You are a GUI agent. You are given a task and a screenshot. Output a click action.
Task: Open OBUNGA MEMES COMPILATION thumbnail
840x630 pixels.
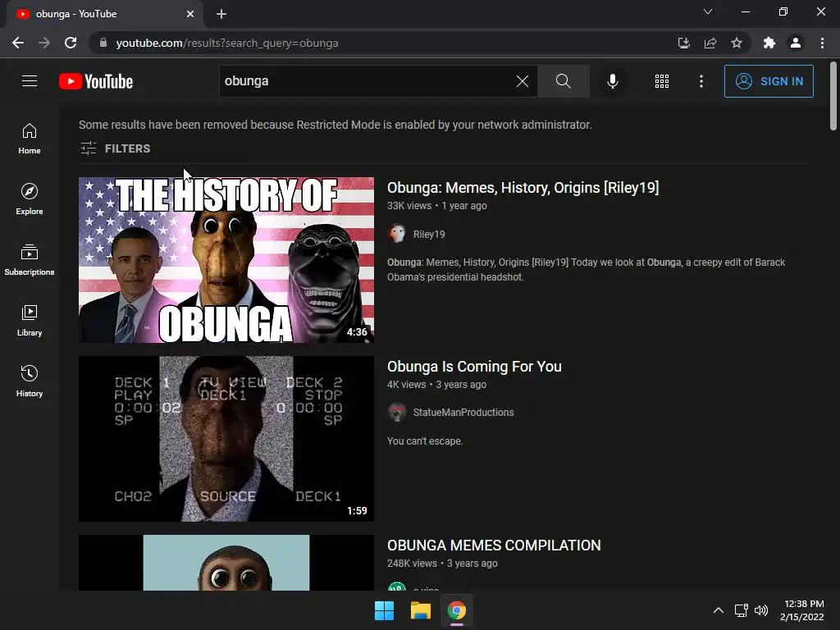point(226,563)
